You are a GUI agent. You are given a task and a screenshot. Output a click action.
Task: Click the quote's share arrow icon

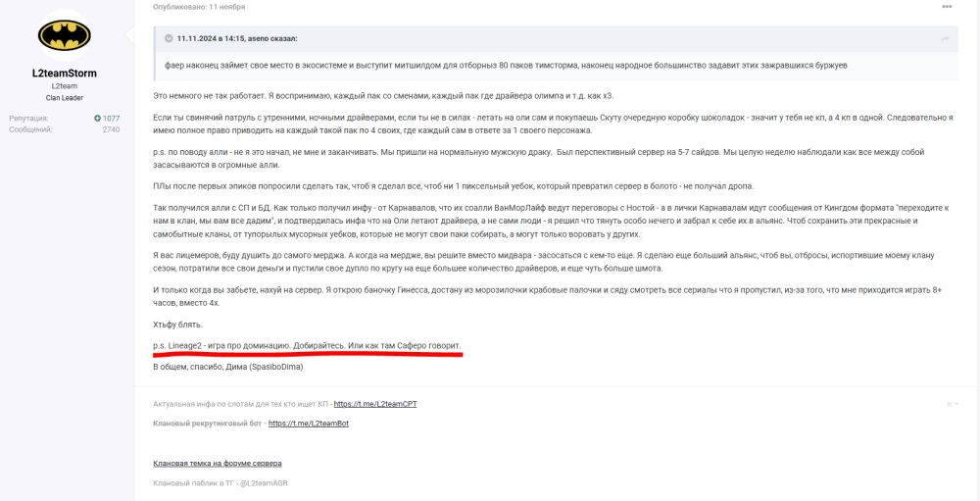click(x=945, y=39)
